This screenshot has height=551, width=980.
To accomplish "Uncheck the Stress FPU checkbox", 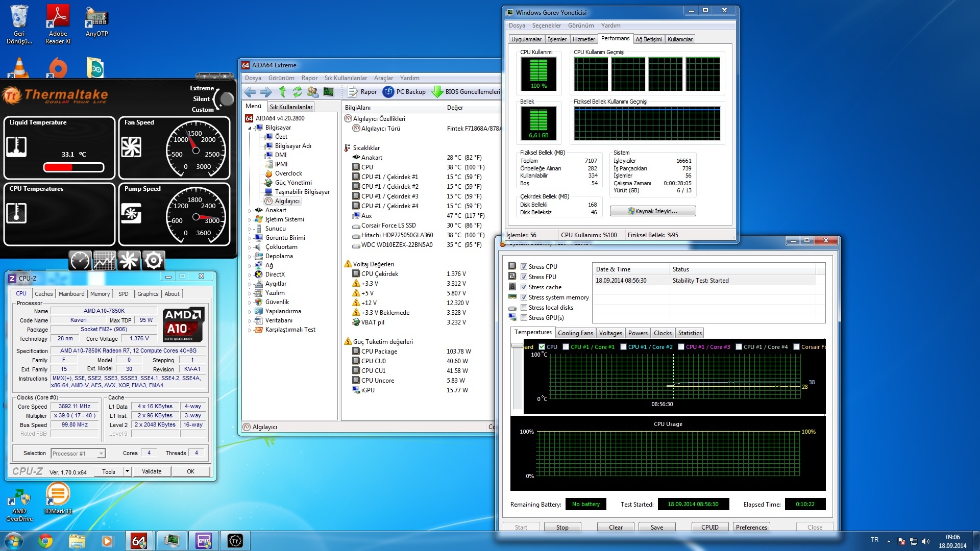I will [524, 277].
